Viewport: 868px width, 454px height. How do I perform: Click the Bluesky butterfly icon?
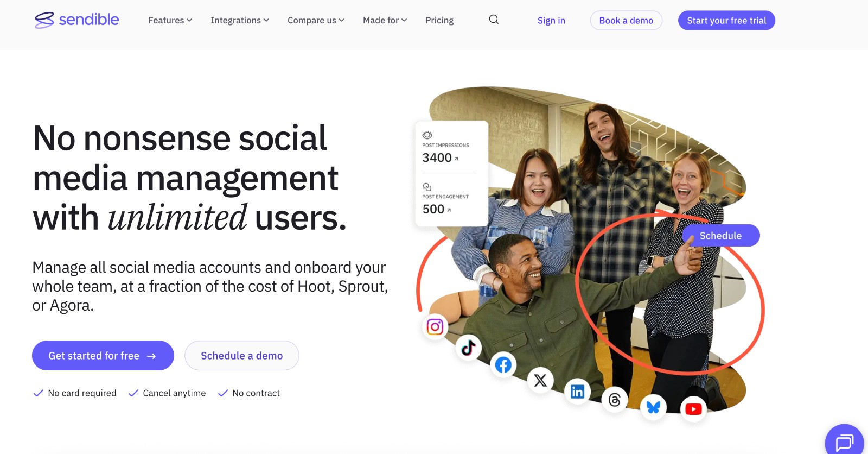(x=653, y=407)
